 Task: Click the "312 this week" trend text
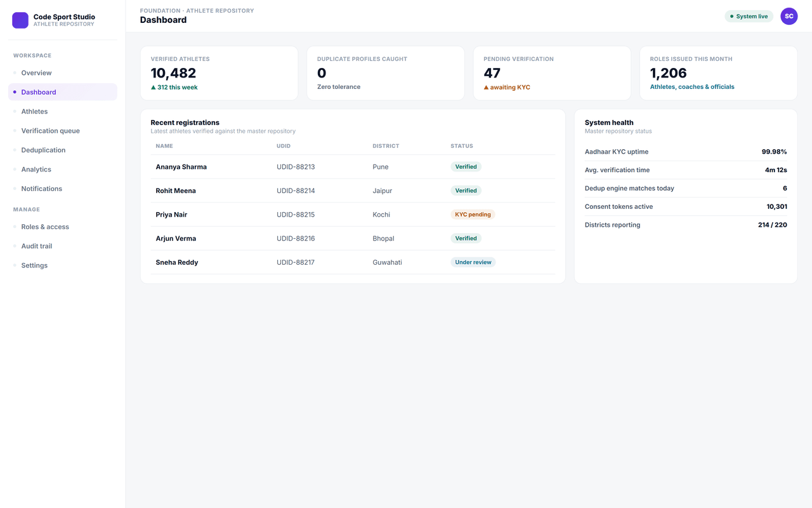pos(174,88)
